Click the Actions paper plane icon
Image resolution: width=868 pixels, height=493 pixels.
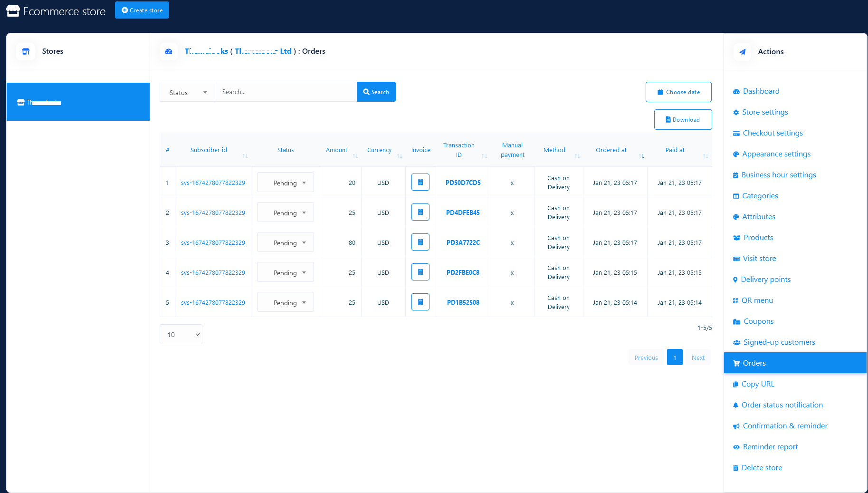tap(742, 52)
